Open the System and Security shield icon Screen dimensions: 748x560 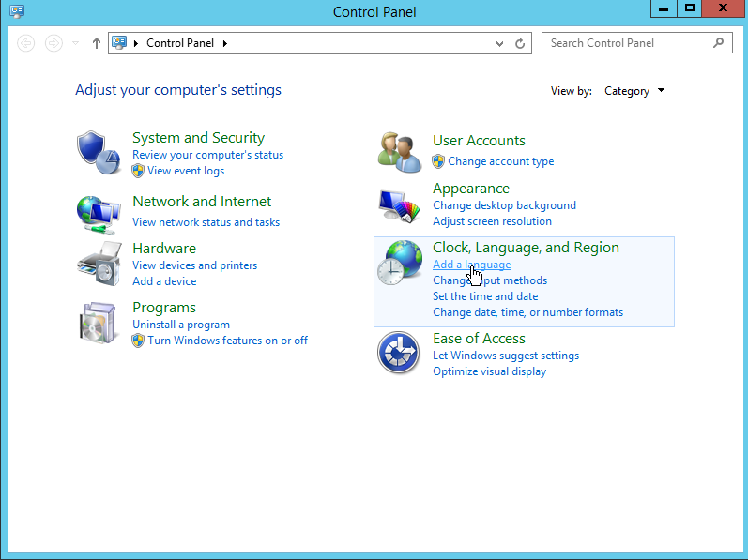coord(99,153)
